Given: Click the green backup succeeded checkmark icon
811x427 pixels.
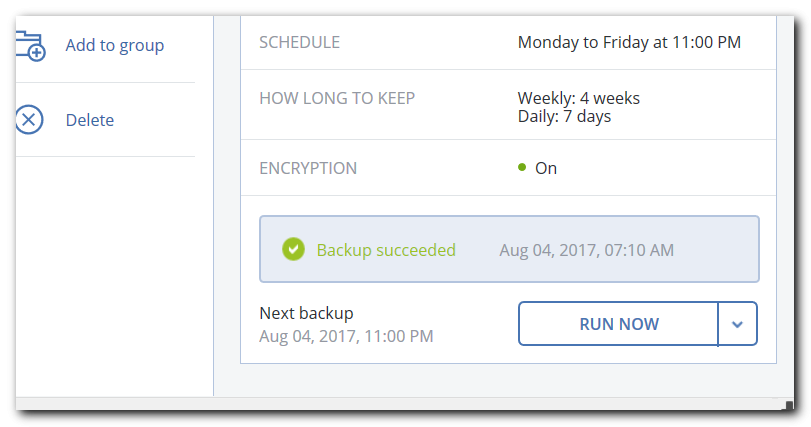Looking at the screenshot, I should [293, 250].
